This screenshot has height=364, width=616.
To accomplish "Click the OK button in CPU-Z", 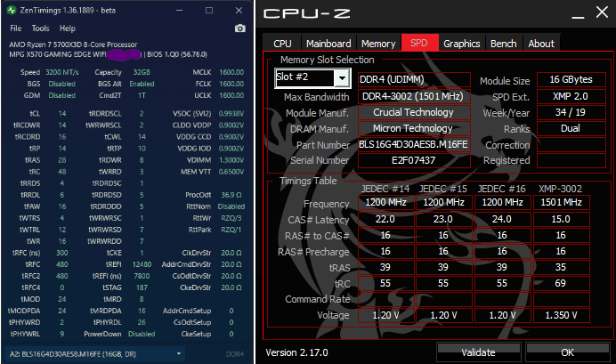I will pos(567,352).
